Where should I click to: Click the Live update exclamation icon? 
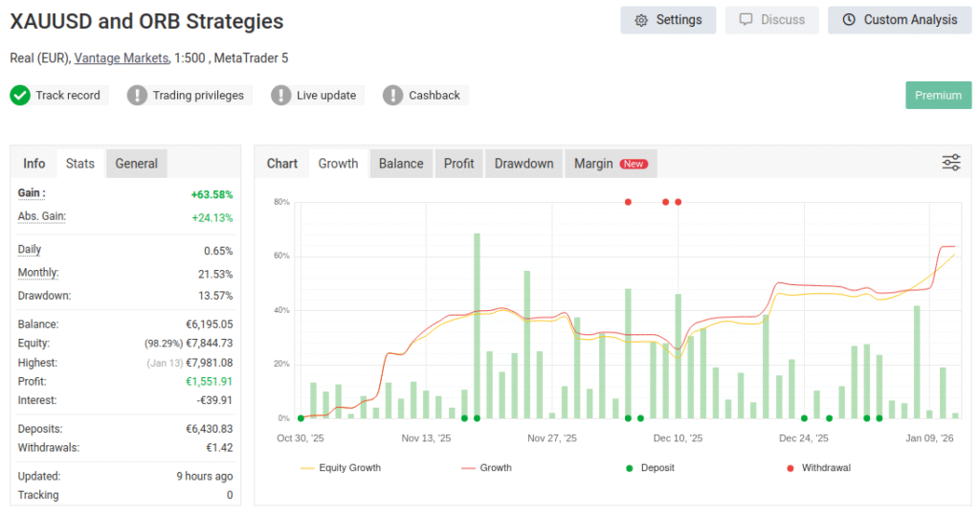[x=281, y=96]
